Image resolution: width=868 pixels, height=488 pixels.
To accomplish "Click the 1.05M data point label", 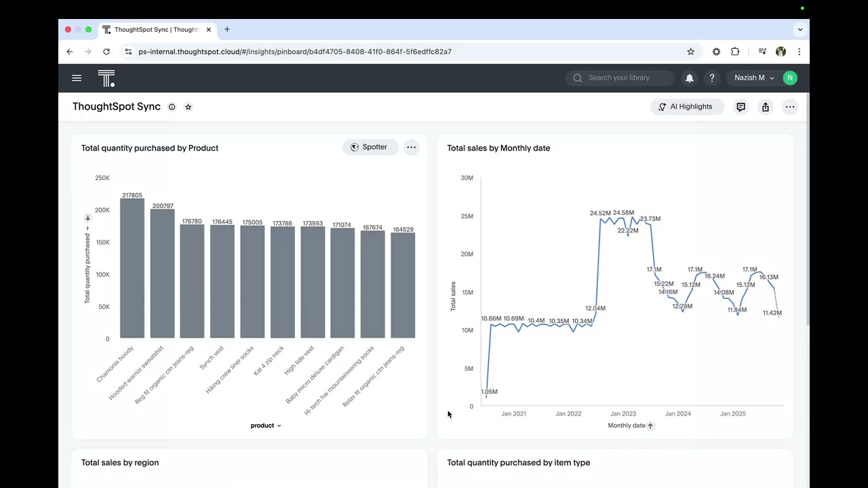I will (x=489, y=392).
